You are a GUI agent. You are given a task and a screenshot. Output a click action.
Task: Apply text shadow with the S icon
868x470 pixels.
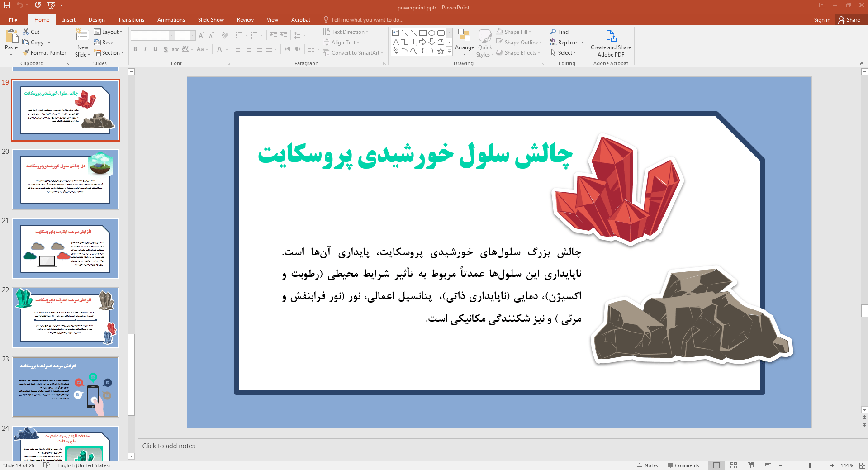pyautogui.click(x=166, y=49)
